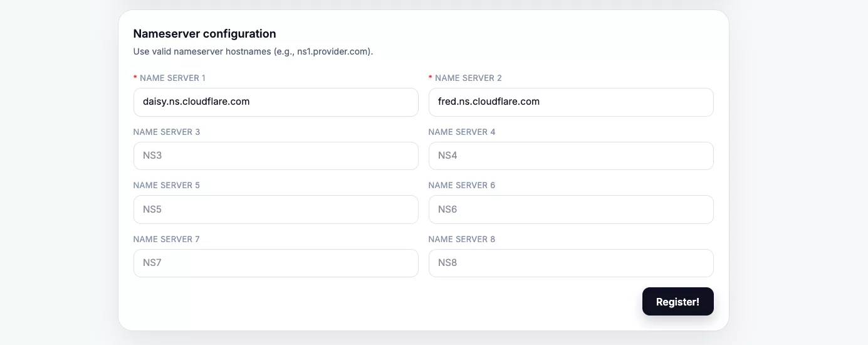Click the "NAME SERVER 2" label text
The image size is (868, 345).
[468, 78]
